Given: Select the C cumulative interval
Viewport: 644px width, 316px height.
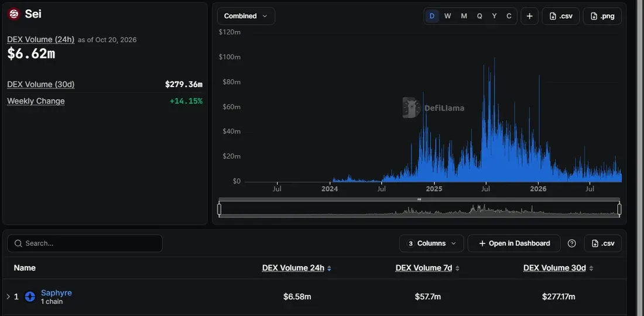Looking at the screenshot, I should [x=509, y=16].
